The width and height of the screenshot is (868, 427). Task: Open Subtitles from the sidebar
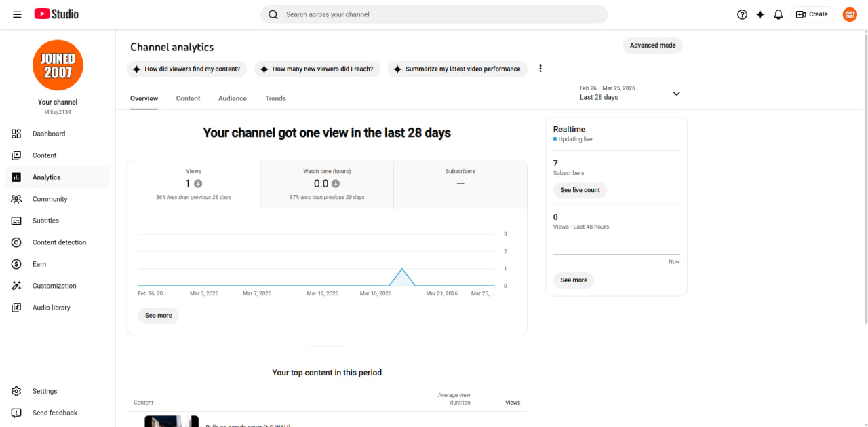pos(58,221)
